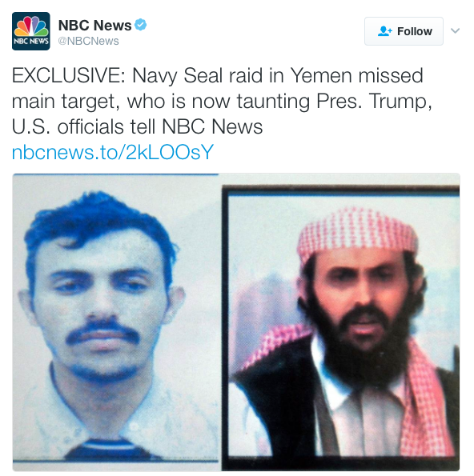Open the NBC News profile avatar

pos(31,31)
